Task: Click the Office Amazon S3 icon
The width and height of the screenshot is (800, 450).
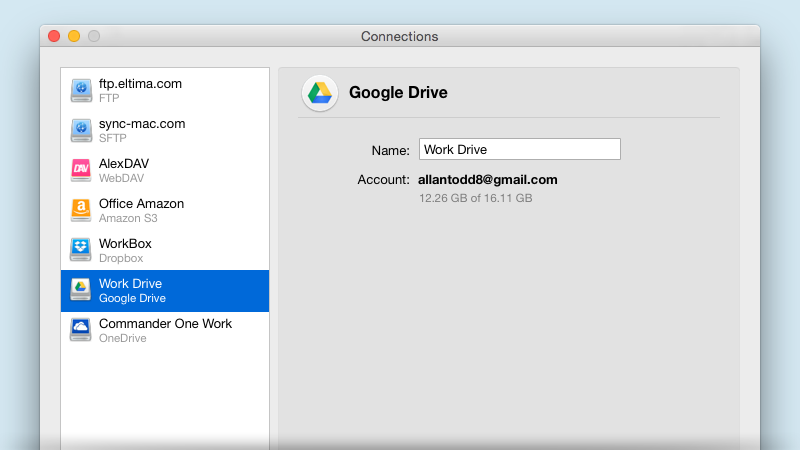Action: coord(81,210)
